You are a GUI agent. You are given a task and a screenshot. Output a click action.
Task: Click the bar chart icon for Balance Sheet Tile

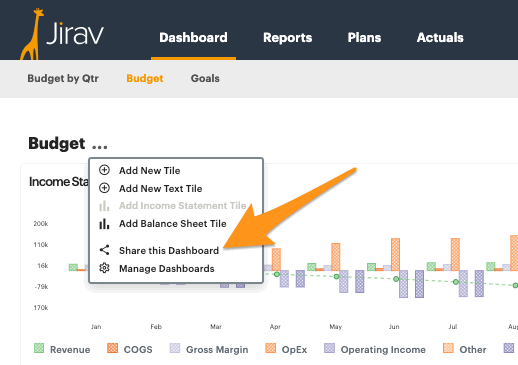point(104,223)
